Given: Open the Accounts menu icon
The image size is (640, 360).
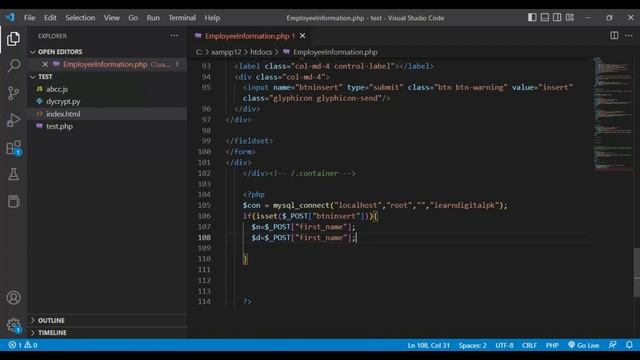Looking at the screenshot, I should coord(13,298).
